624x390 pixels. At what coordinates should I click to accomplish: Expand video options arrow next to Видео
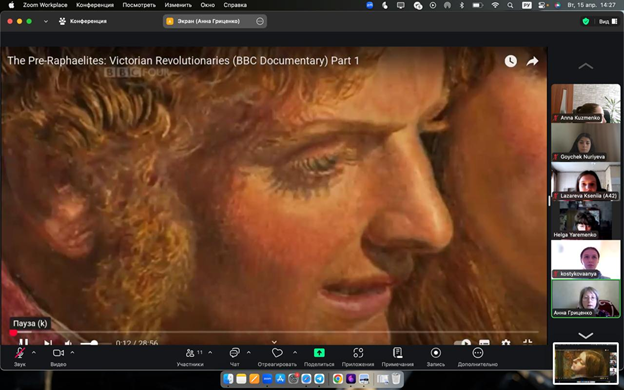[x=72, y=352]
